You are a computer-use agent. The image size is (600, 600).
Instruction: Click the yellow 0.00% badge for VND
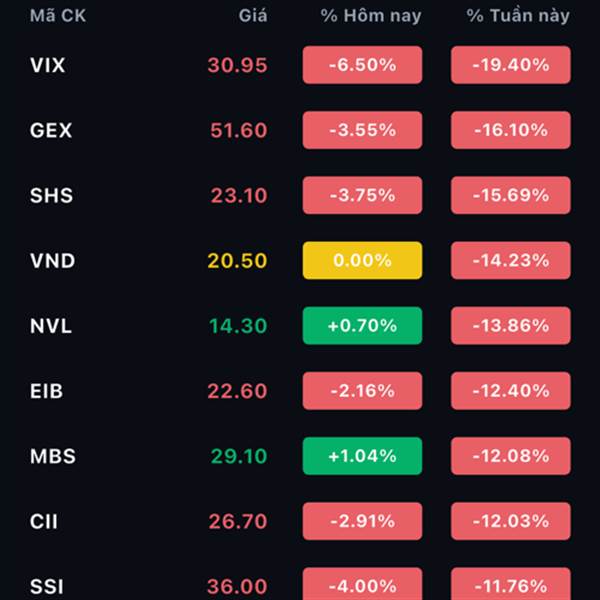point(362,261)
